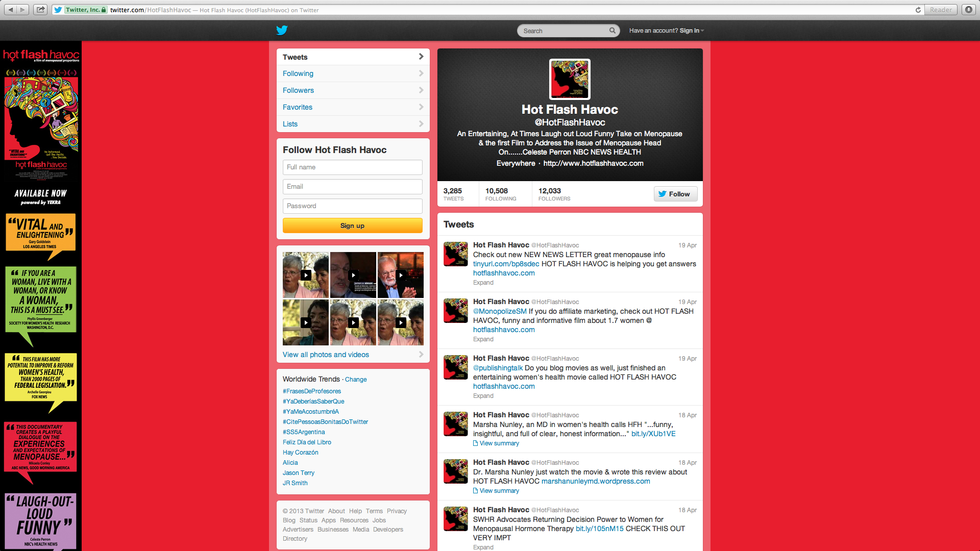The image size is (980, 551).
Task: Click the Full name field
Action: coord(353,167)
